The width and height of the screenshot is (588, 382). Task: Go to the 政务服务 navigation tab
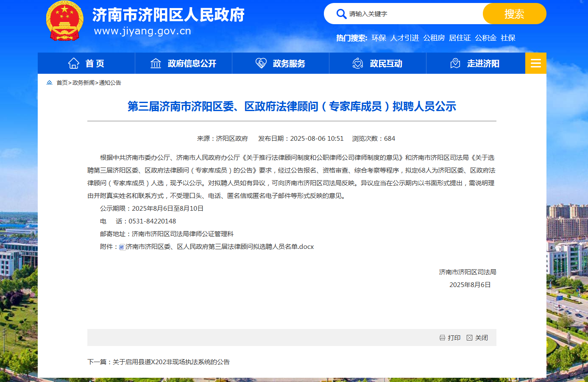tap(280, 63)
